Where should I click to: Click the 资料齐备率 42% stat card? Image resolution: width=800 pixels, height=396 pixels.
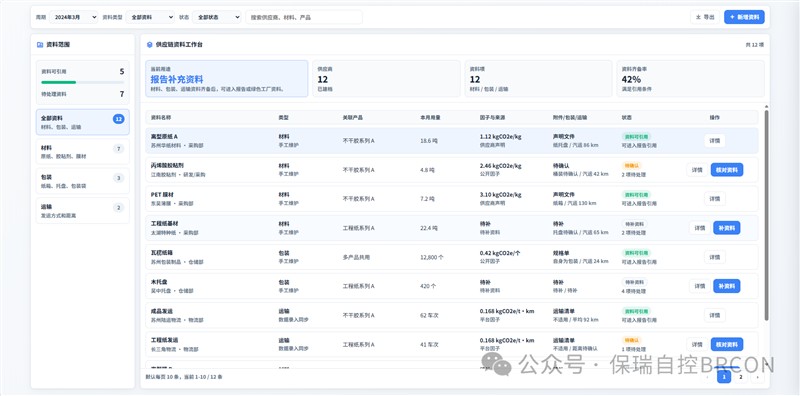690,79
